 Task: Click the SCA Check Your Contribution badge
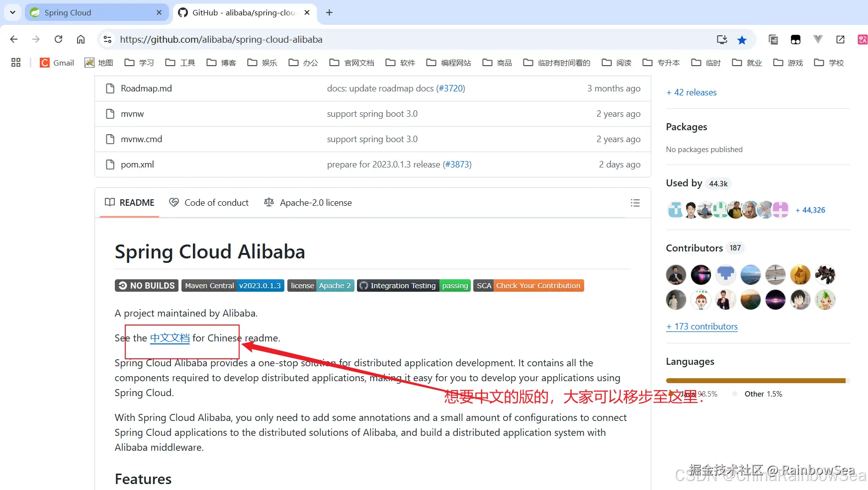[528, 286]
